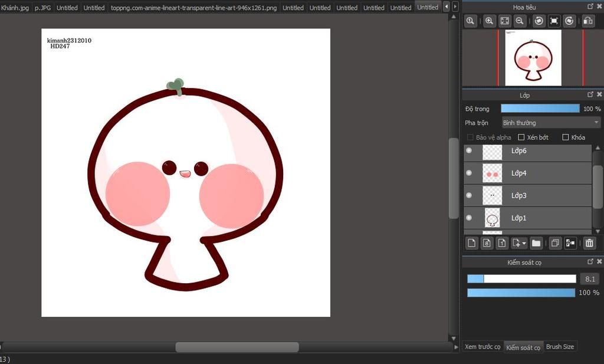This screenshot has width=604, height=364.
Task: Add a new 1-bit layer
Action: coord(502,243)
